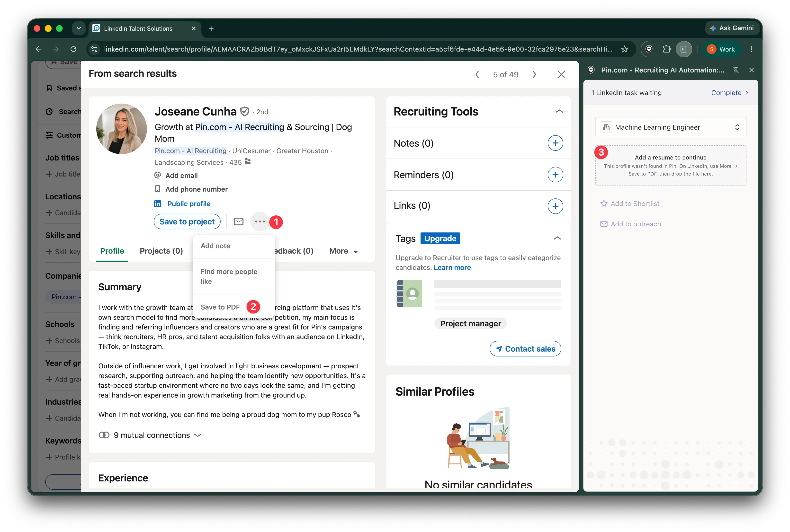Open the three-dot more actions menu
The image size is (790, 532).
click(260, 222)
